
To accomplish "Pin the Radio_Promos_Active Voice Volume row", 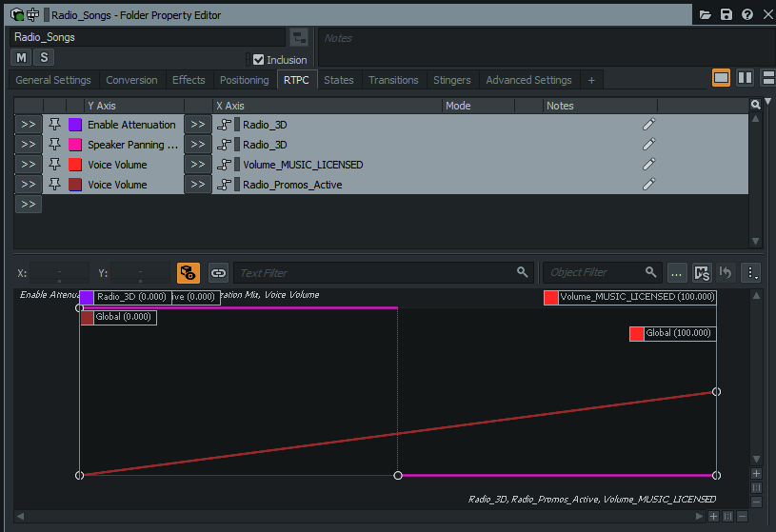I will pos(54,184).
